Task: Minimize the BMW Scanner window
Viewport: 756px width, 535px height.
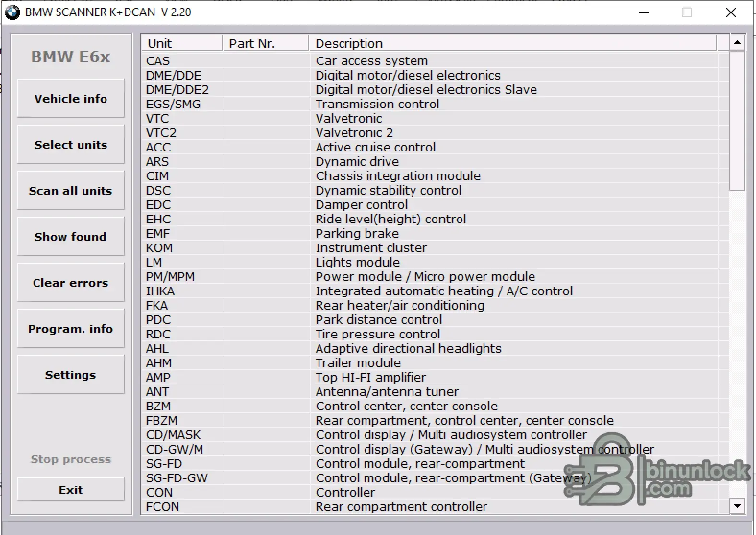Action: 644,12
